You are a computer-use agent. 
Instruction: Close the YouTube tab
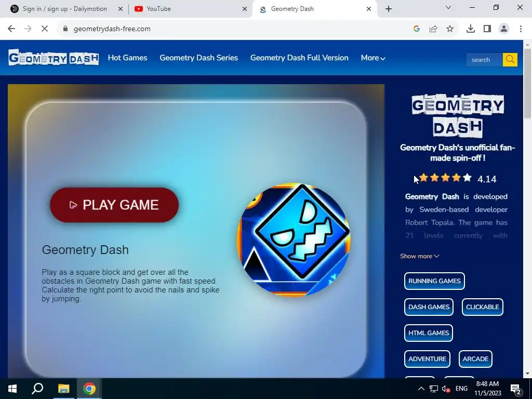click(x=245, y=9)
